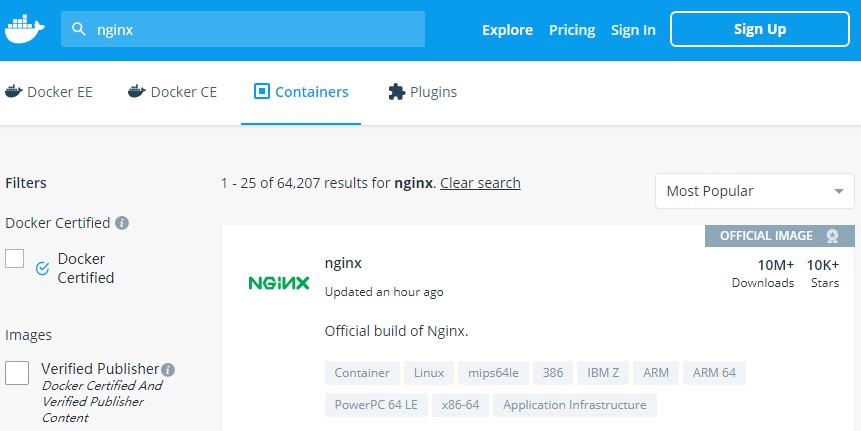This screenshot has height=431, width=861.
Task: Click the Sign Up button
Action: pyautogui.click(x=759, y=29)
